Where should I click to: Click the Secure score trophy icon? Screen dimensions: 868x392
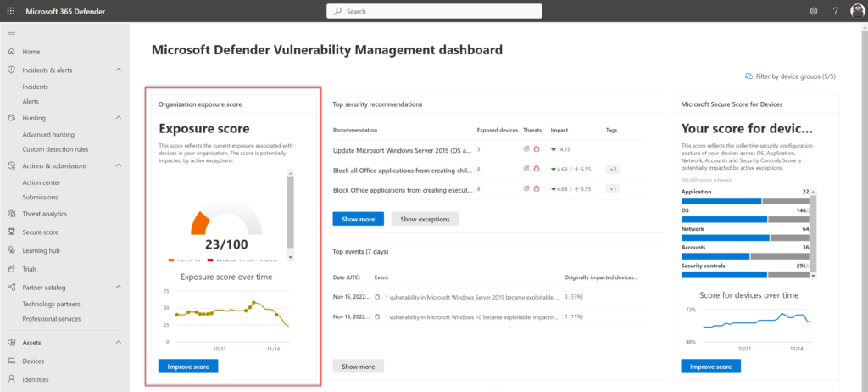click(x=11, y=232)
